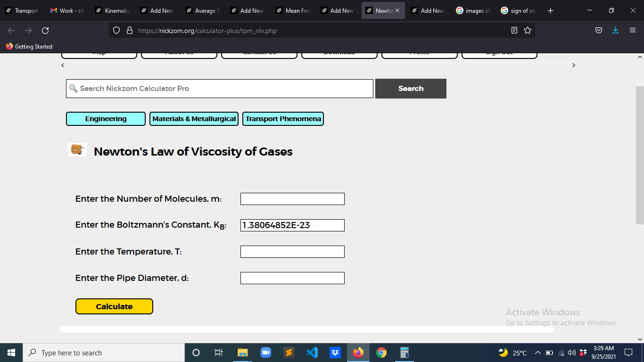The width and height of the screenshot is (644, 362).
Task: Open Zoom from the taskbar
Action: [x=265, y=353]
